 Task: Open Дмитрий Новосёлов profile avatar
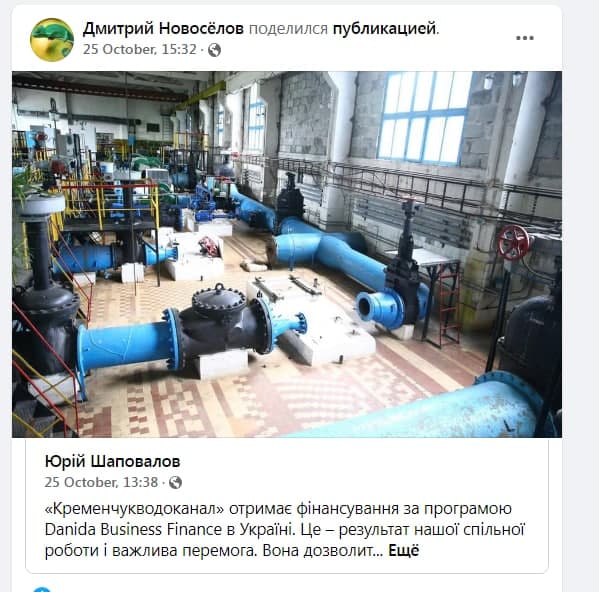(52, 39)
